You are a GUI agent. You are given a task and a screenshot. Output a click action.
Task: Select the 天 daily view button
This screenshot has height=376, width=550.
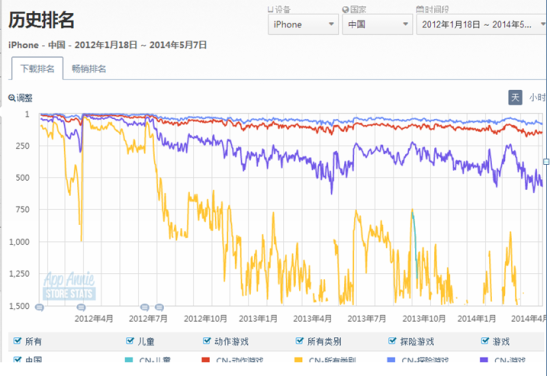click(x=515, y=97)
